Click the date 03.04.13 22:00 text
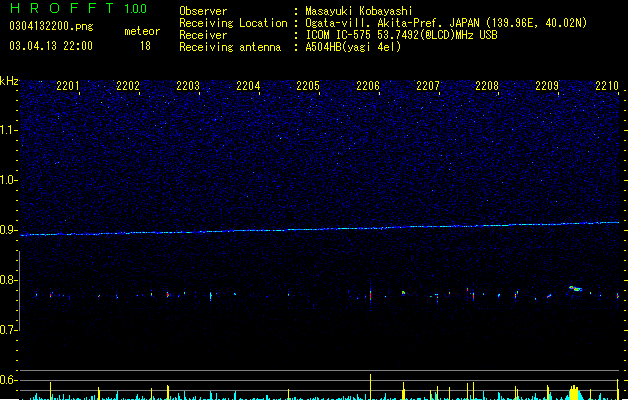This screenshot has height=400, width=629. [51, 46]
